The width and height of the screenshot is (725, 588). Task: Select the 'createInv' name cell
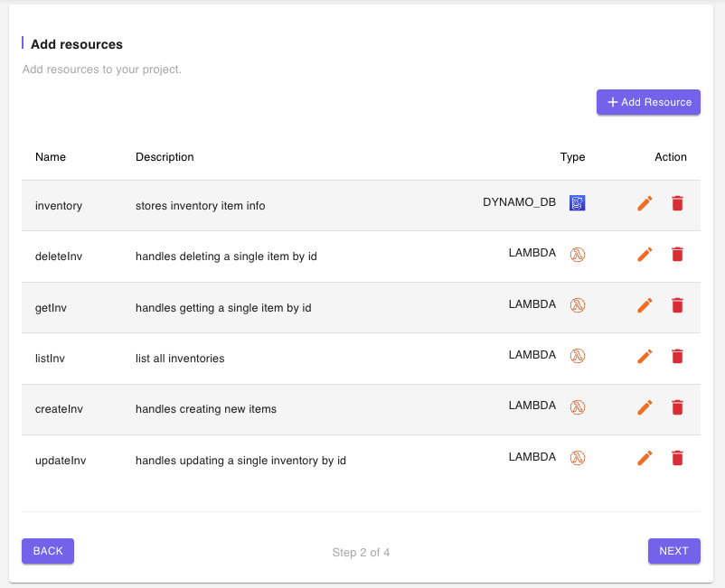[59, 409]
